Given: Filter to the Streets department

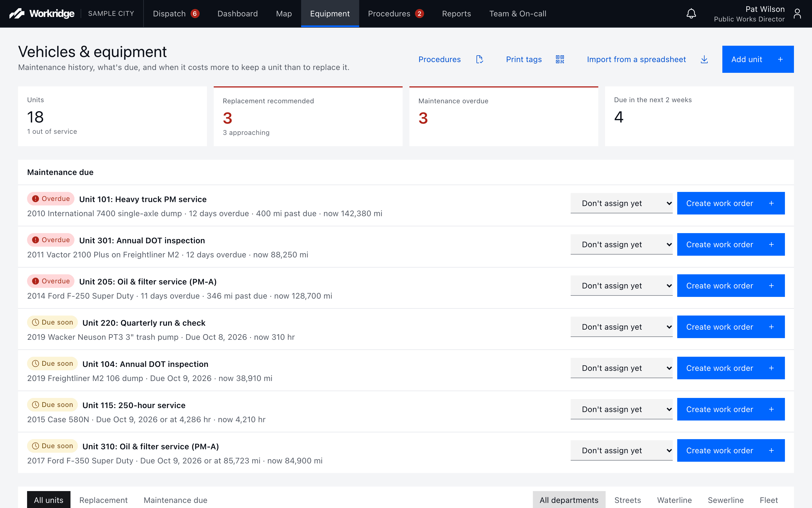Looking at the screenshot, I should [x=627, y=500].
